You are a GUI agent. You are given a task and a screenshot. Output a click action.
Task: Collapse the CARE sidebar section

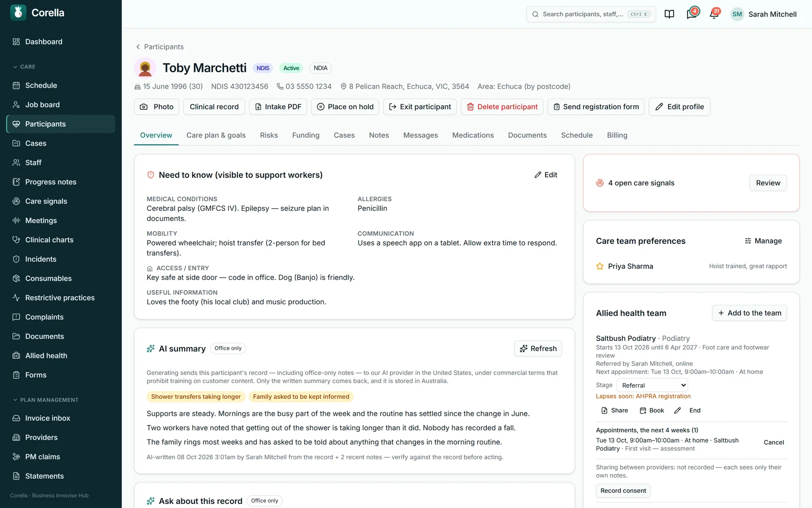[x=24, y=67]
